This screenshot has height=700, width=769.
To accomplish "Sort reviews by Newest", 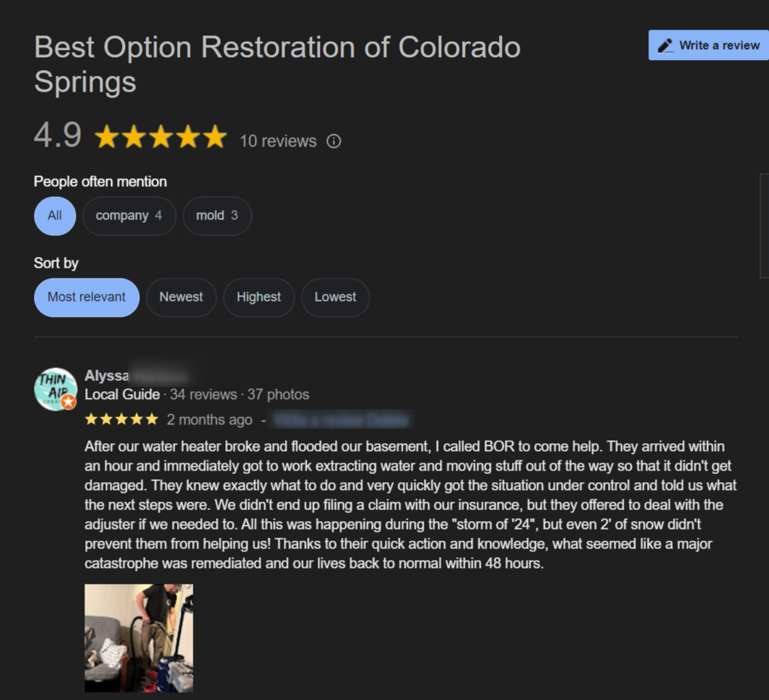I will 181,297.
